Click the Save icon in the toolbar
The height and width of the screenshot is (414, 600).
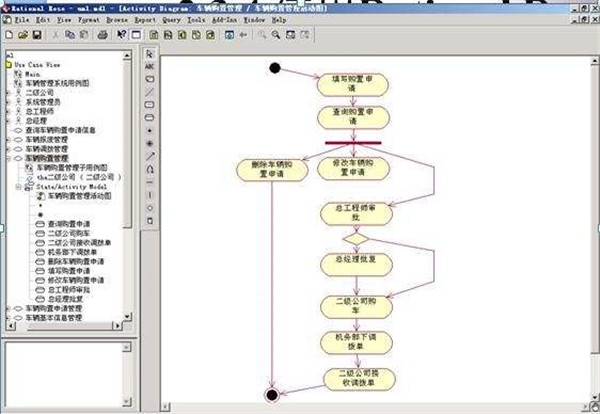36,34
